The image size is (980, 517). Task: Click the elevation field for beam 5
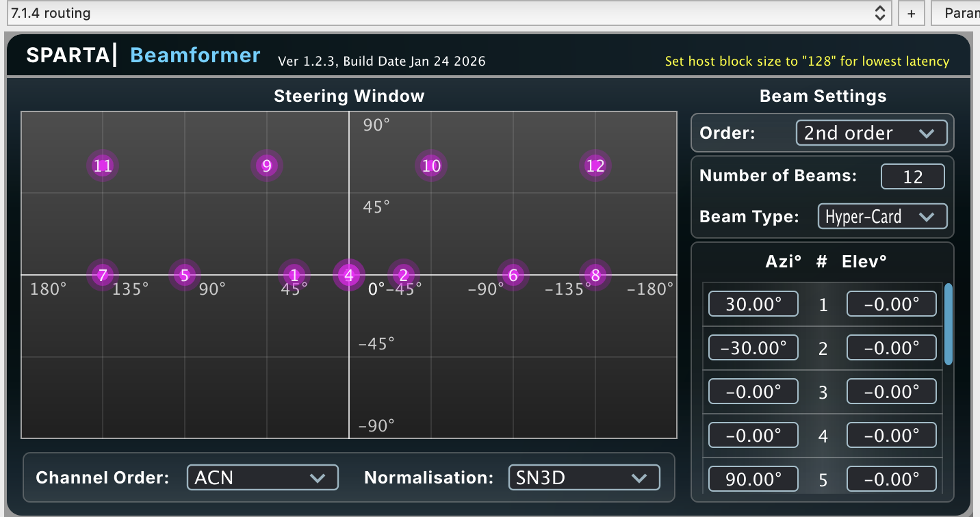point(891,479)
